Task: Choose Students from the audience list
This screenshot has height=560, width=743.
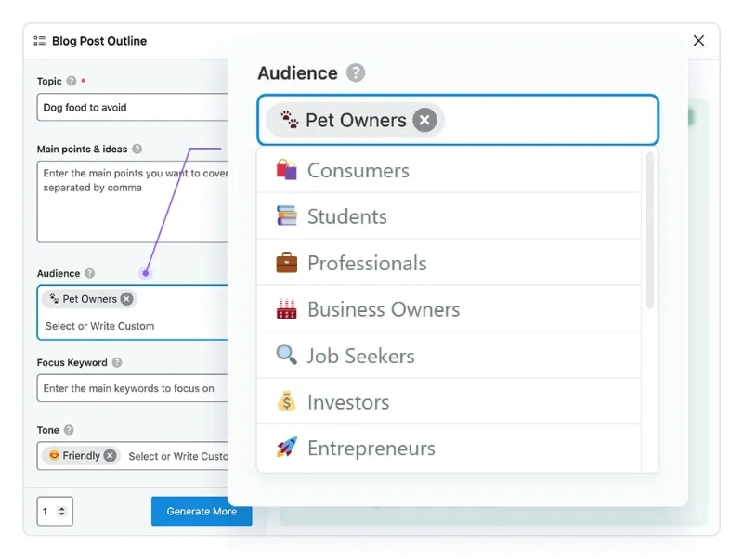Action: tap(346, 216)
